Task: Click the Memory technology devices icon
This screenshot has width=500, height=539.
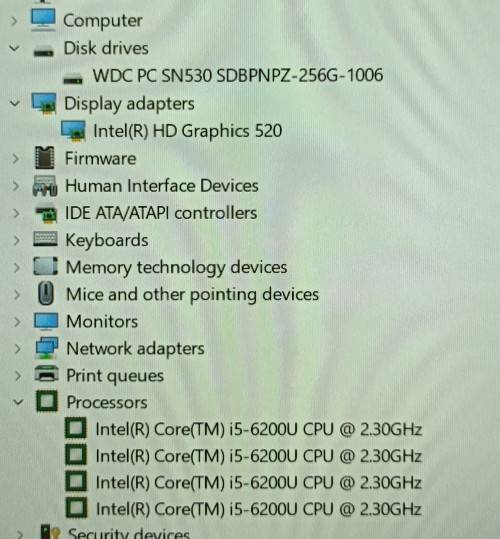Action: point(45,266)
